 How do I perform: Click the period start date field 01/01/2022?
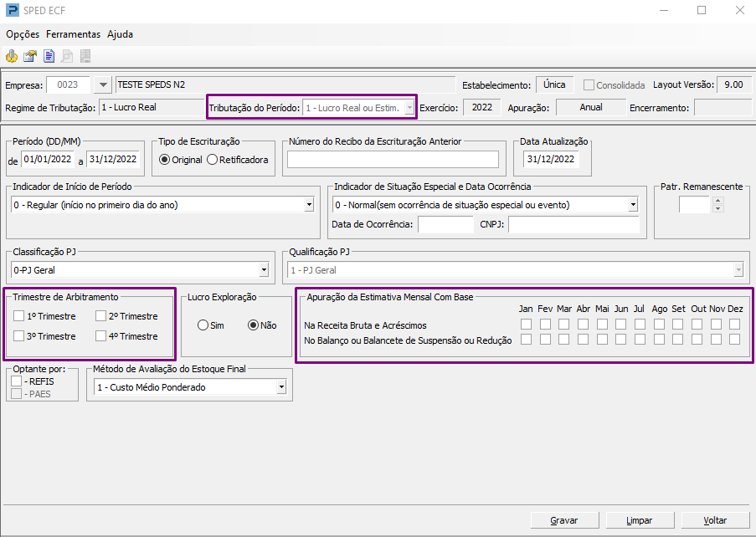tap(47, 160)
